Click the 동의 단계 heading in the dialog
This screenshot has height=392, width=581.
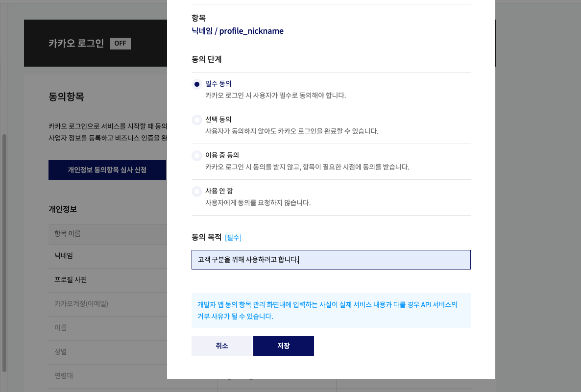coord(206,59)
